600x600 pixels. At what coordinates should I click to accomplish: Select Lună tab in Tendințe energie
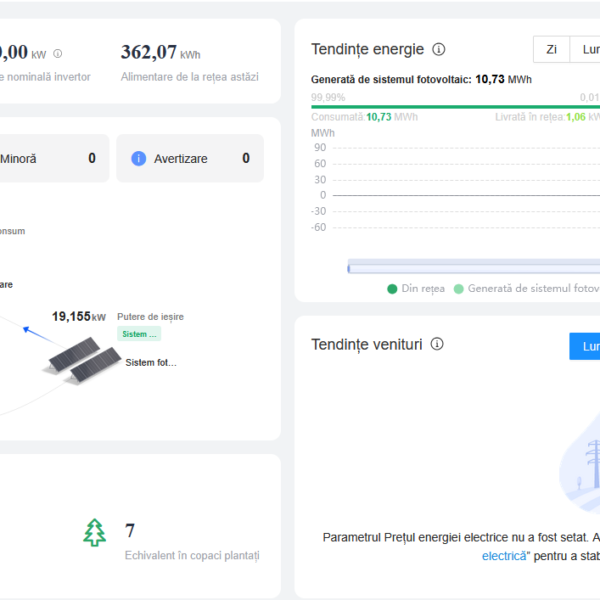[x=586, y=49]
